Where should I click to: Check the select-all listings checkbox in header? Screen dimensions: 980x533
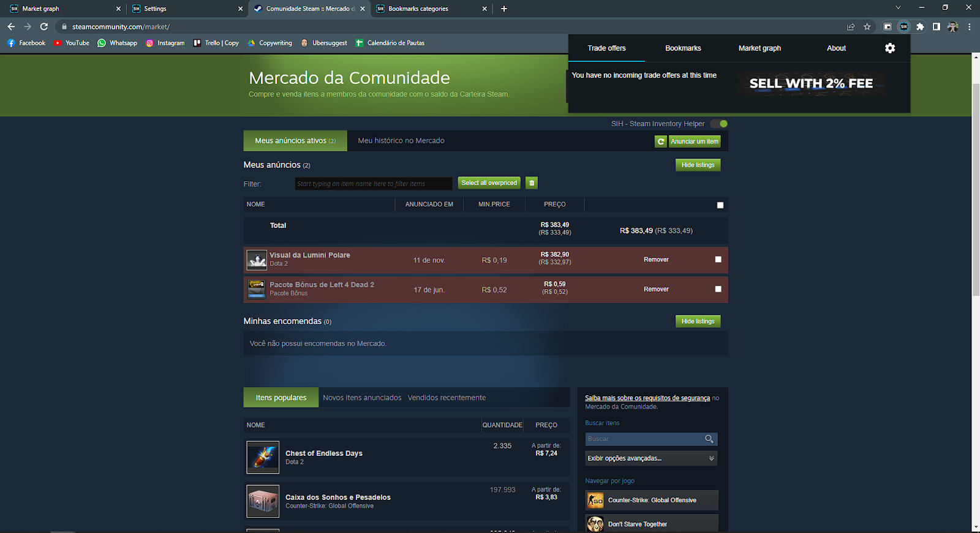point(720,205)
